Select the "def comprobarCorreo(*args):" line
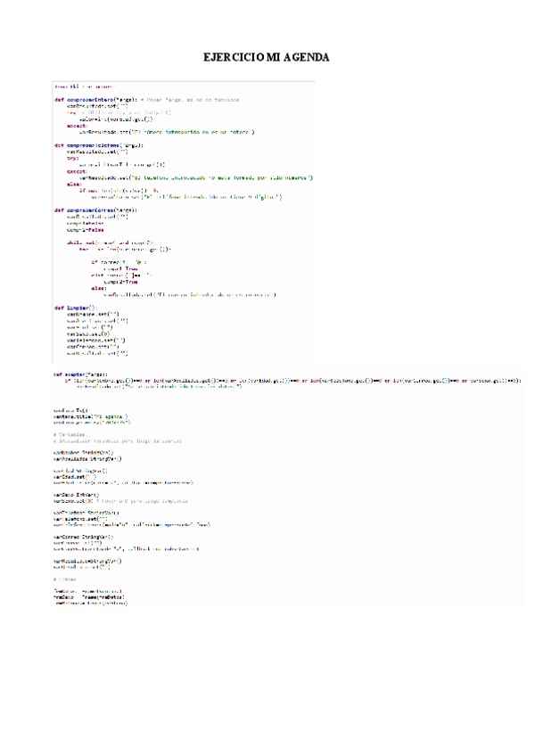Screen dimensions: 535x756 click(96, 210)
